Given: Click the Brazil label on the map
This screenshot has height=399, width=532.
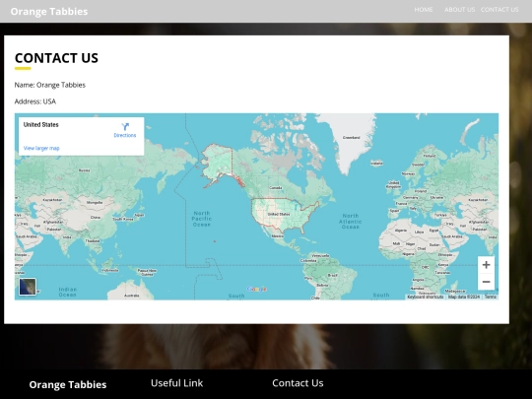Looking at the screenshot, I should [332, 275].
